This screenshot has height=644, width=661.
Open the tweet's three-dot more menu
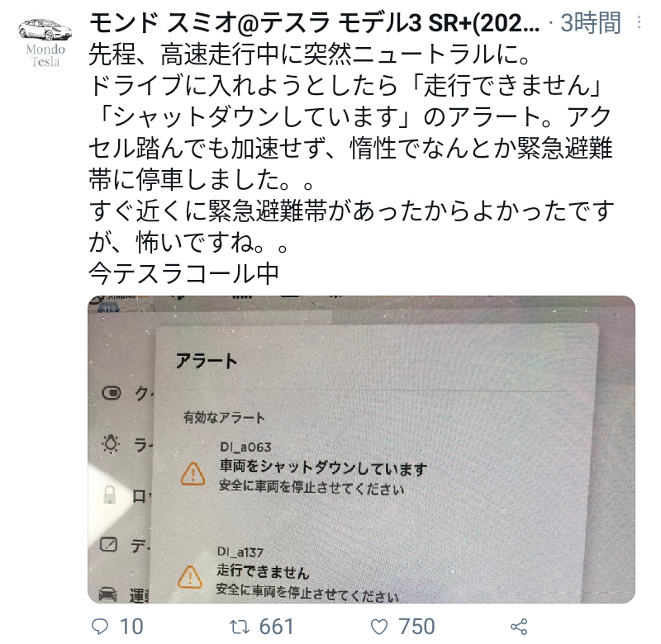pyautogui.click(x=639, y=22)
